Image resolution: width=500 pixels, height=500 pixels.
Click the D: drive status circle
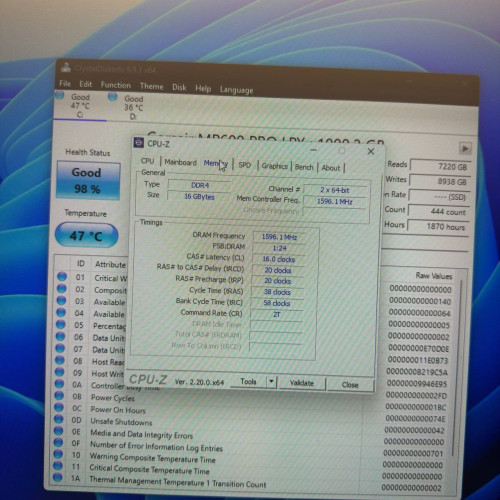(113, 97)
